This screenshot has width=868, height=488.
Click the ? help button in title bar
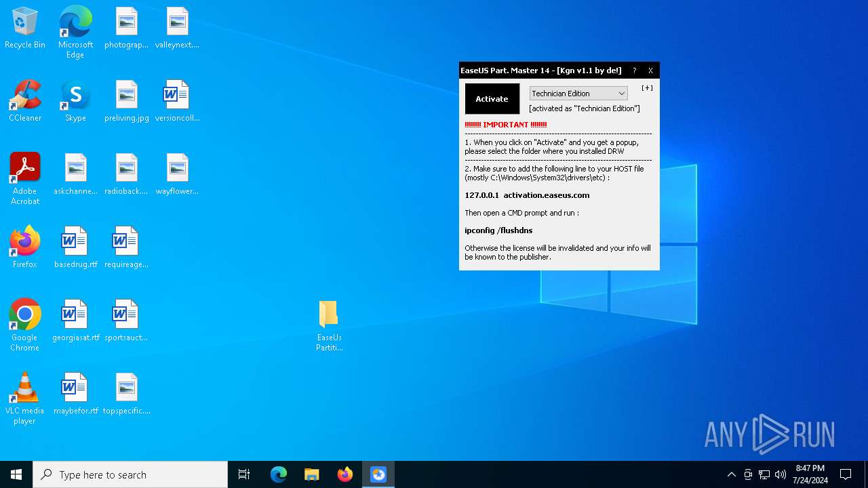[x=634, y=70]
